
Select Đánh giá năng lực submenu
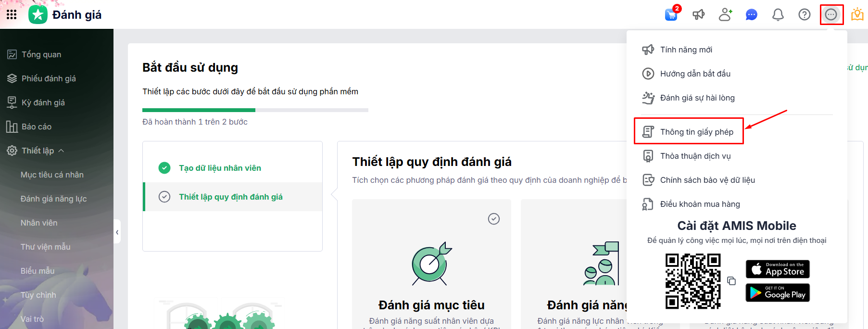[53, 199]
